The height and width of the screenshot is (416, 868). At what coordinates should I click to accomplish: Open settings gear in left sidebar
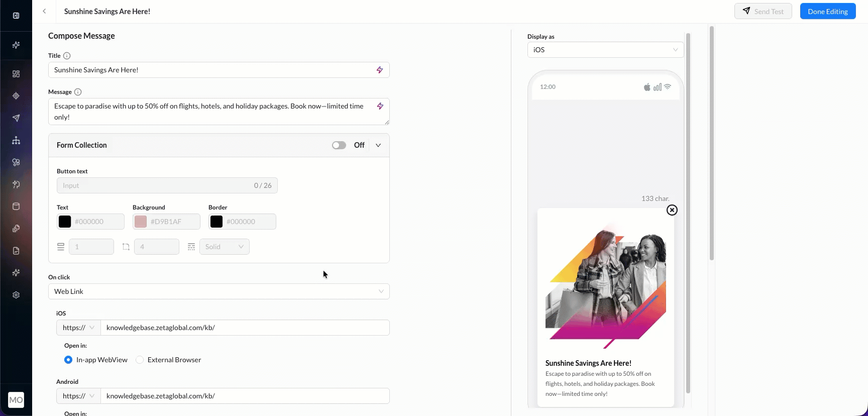[16, 295]
